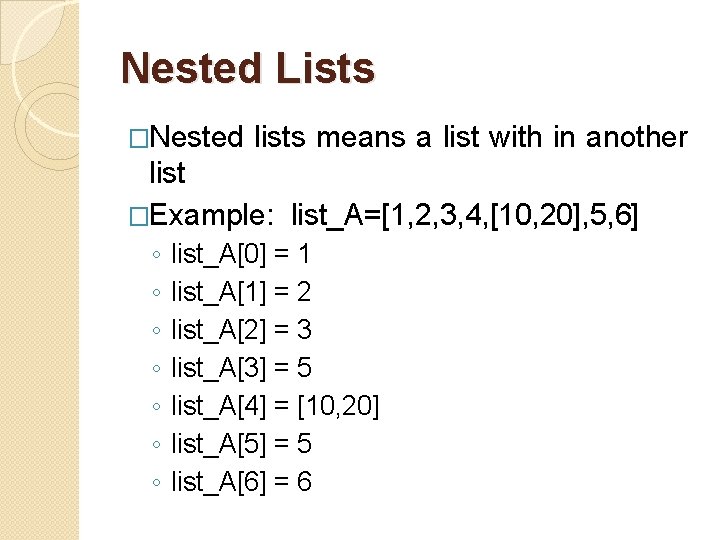Click the circle bullet beside list_A[4]
Screen dimensions: 720x540
click(157, 406)
